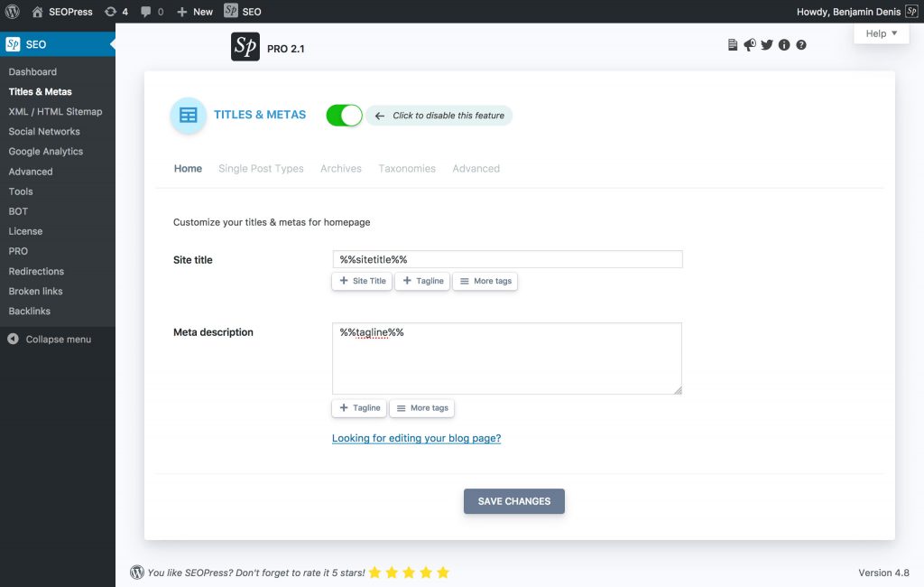Open the pending updates icon showing 4
Viewport: 924px width, 587px height.
click(x=116, y=11)
